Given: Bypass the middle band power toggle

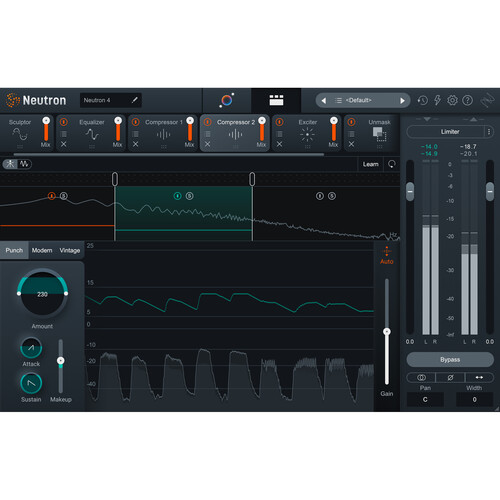Looking at the screenshot, I should (x=178, y=196).
